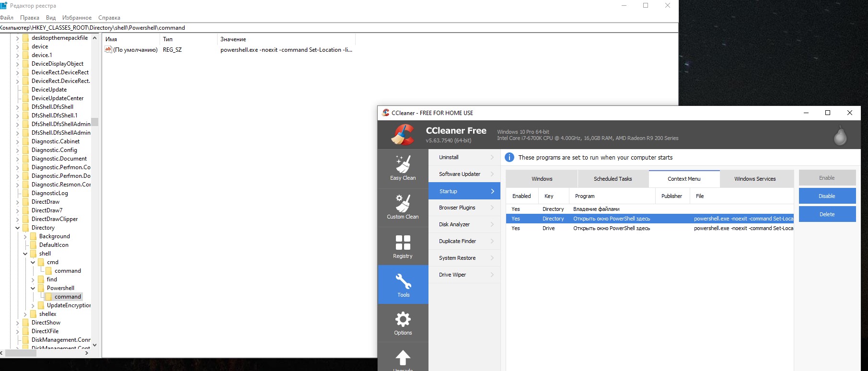Open the Uninstall tool in CCleaner
The image size is (868, 371).
(x=464, y=157)
